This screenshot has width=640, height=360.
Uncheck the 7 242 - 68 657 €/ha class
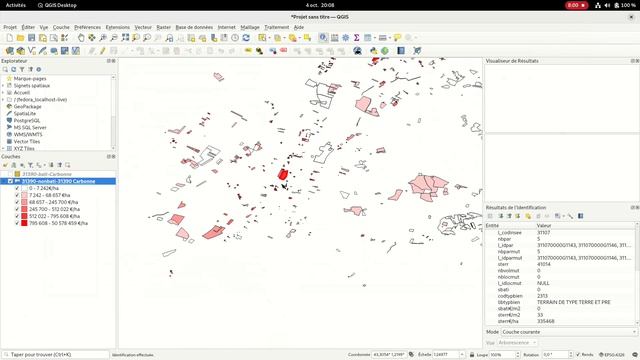point(17,195)
